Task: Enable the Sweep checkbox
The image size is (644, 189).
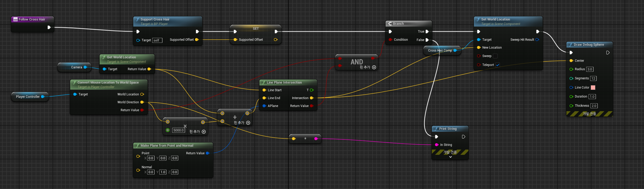Action: [x=495, y=56]
